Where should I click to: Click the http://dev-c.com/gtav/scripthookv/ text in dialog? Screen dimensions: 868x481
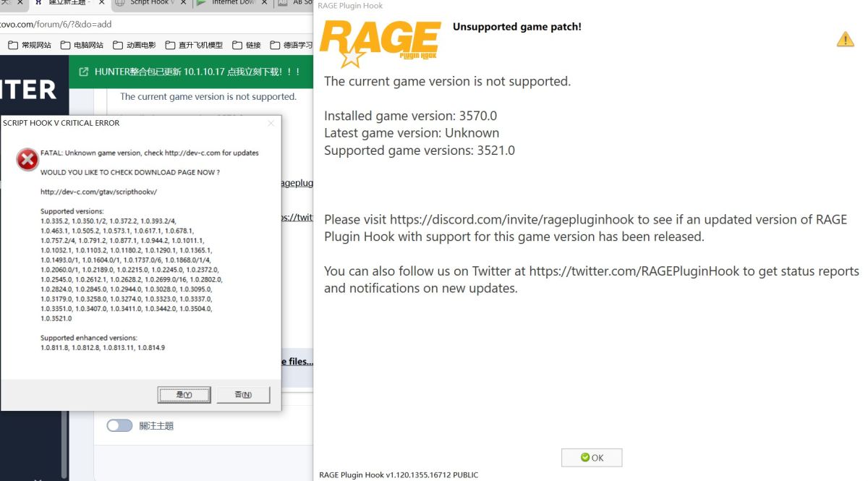[x=98, y=192]
